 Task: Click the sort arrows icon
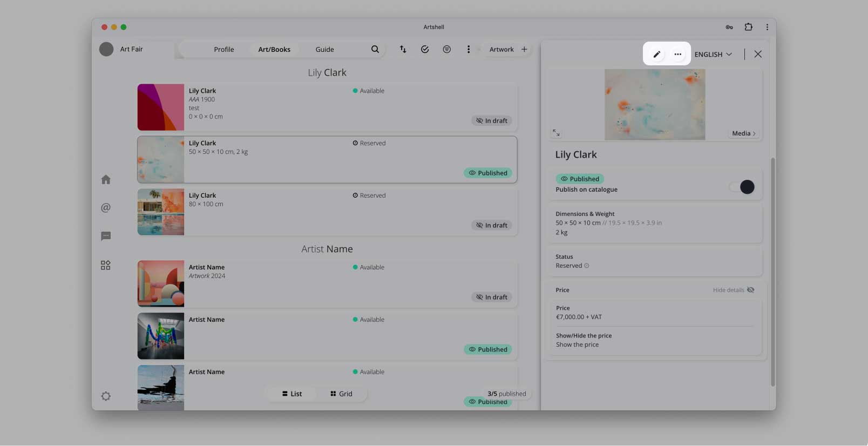tap(403, 49)
